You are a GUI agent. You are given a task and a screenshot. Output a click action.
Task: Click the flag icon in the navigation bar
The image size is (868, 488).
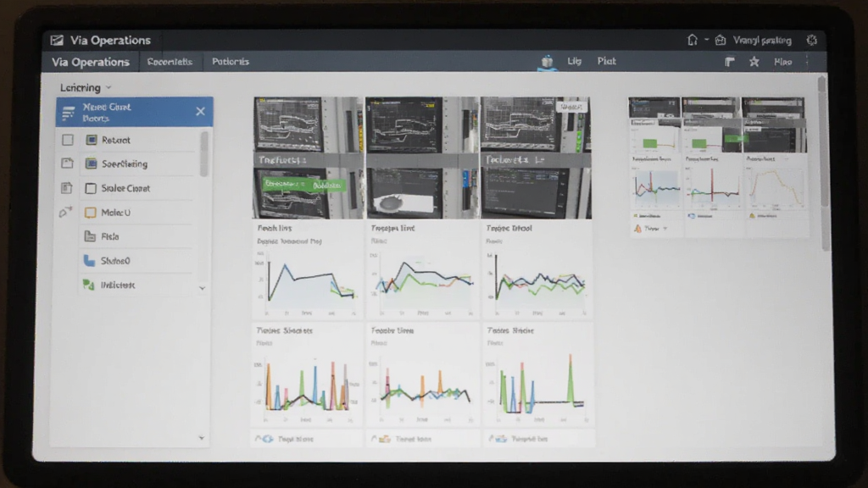[x=730, y=62]
